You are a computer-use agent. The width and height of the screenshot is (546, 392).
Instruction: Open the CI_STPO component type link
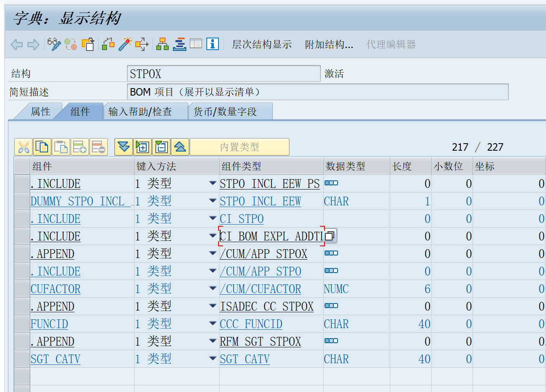(x=241, y=218)
